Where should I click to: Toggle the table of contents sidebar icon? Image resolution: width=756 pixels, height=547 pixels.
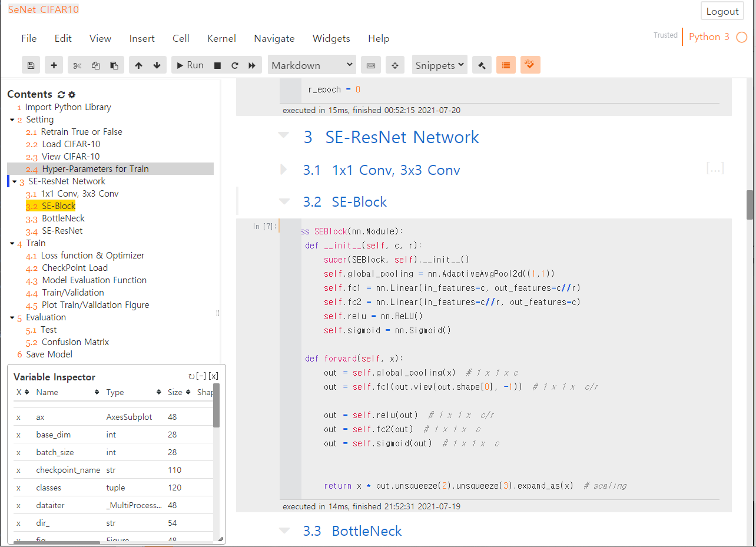click(506, 65)
